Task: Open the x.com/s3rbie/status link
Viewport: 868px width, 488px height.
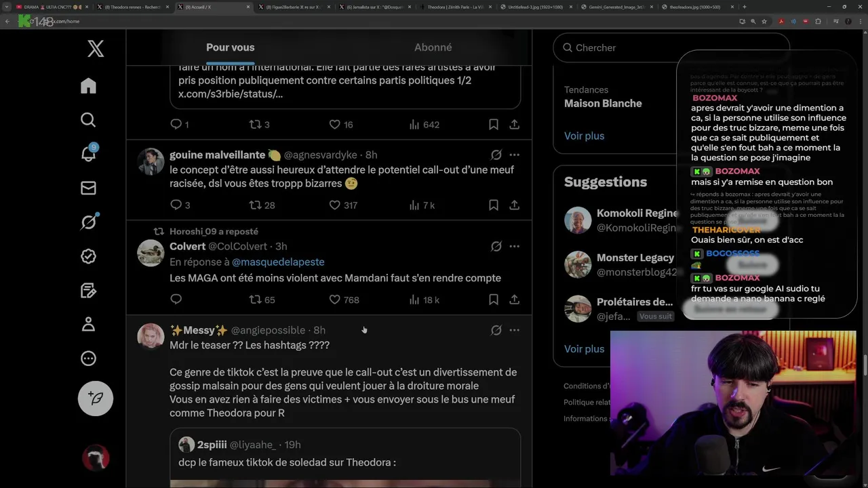Action: tap(231, 94)
